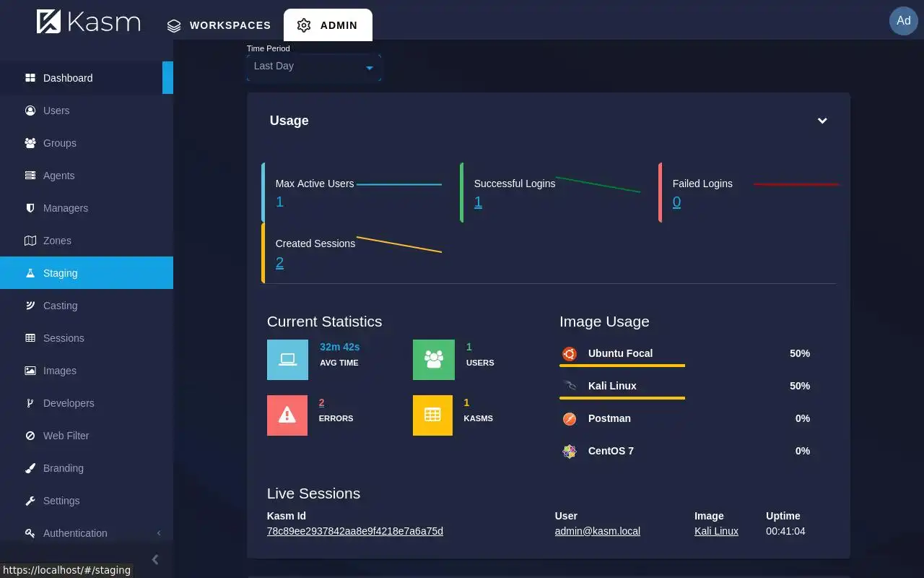Open Kasm Id 78c89ee2937842aa8e9f4218e7a6a75d link

(355, 531)
